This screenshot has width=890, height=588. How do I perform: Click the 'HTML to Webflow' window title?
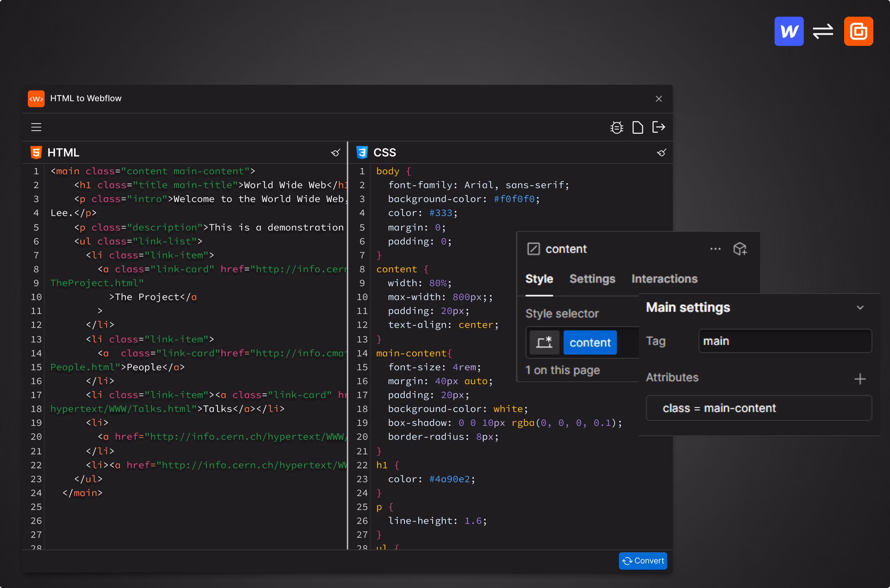coord(86,98)
